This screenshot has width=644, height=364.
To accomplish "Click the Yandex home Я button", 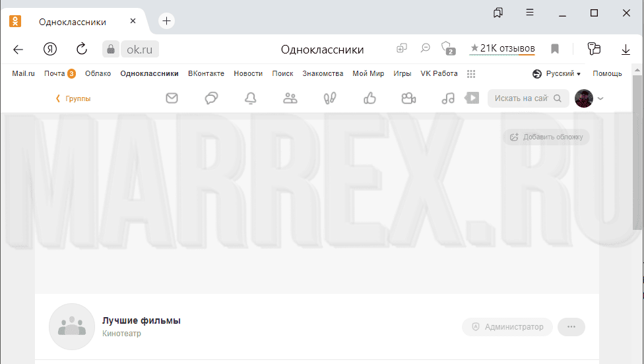I will (50, 50).
